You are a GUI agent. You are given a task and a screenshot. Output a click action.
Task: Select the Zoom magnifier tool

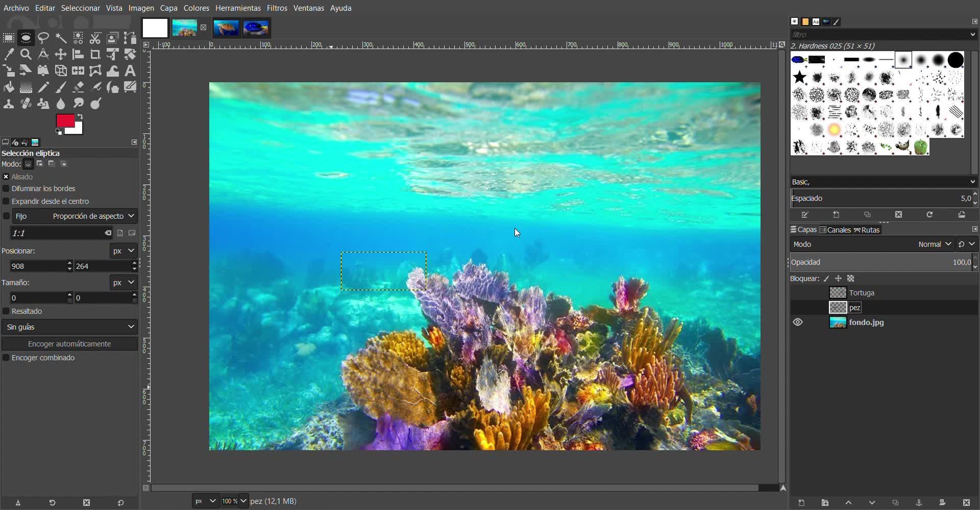coord(26,54)
